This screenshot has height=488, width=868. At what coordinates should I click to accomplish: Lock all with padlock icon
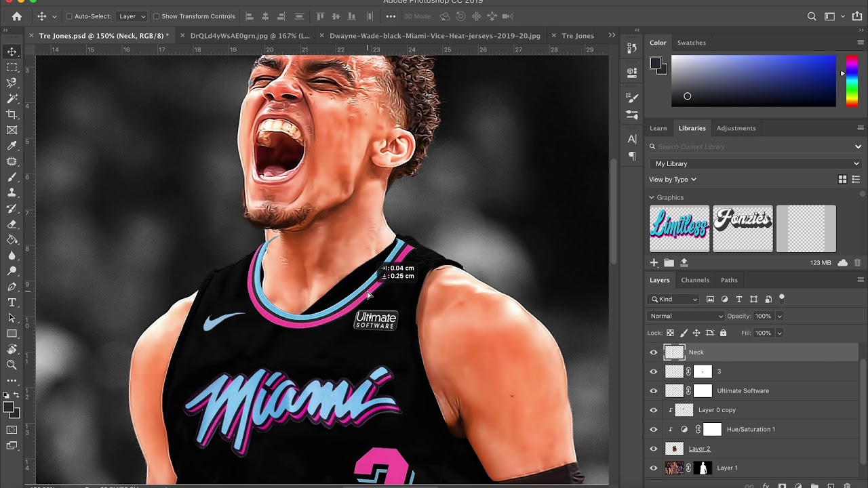tap(723, 333)
